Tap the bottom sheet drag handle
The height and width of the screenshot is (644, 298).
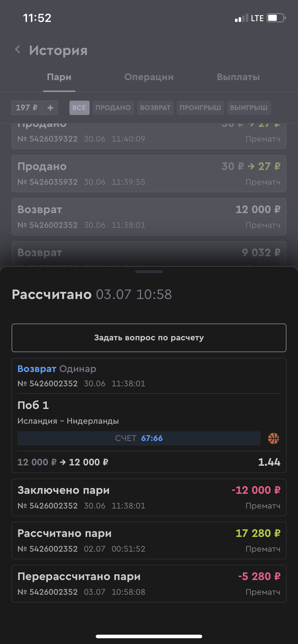tap(149, 272)
